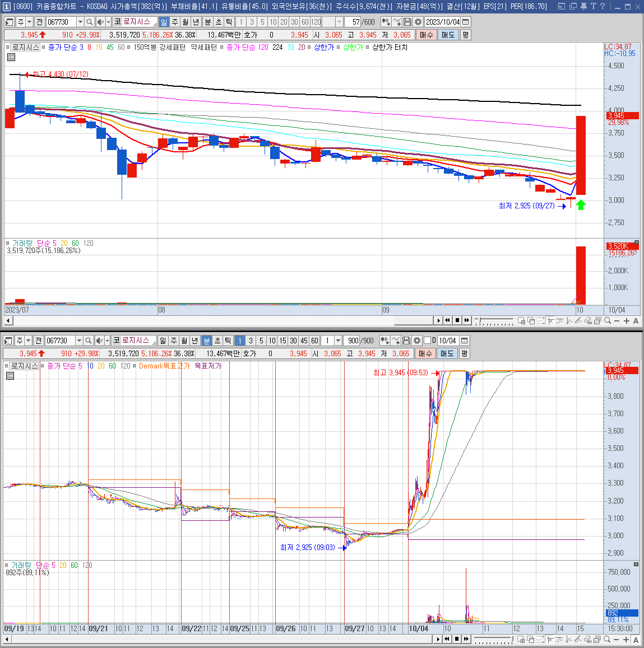
Task: Click the date field 2023/10/04
Action: [x=443, y=22]
